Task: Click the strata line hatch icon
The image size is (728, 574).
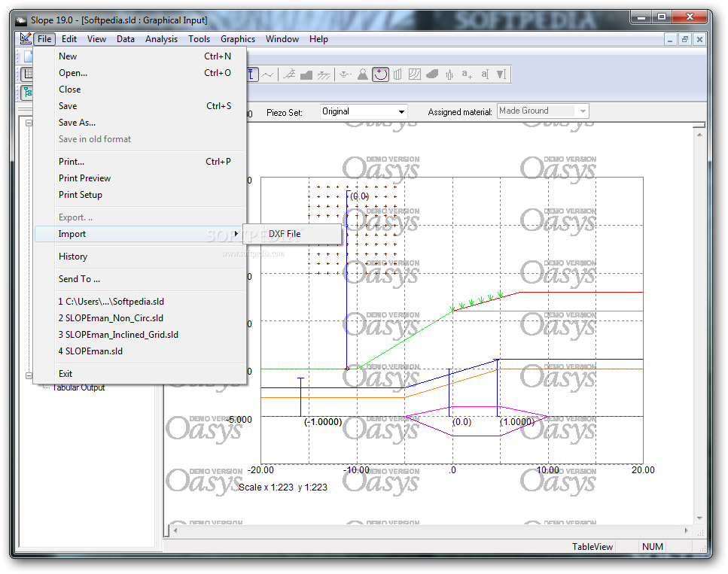Action: pos(289,74)
